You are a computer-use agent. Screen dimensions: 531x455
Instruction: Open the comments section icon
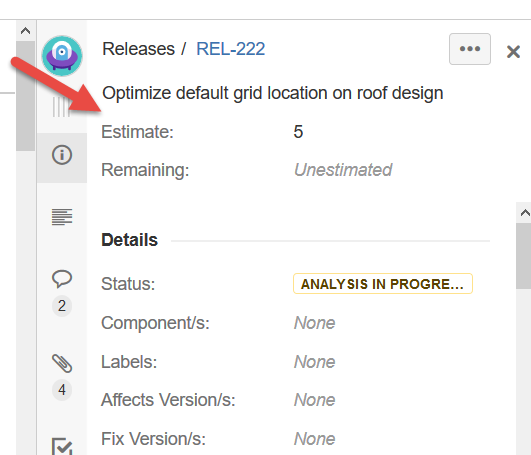(x=62, y=279)
